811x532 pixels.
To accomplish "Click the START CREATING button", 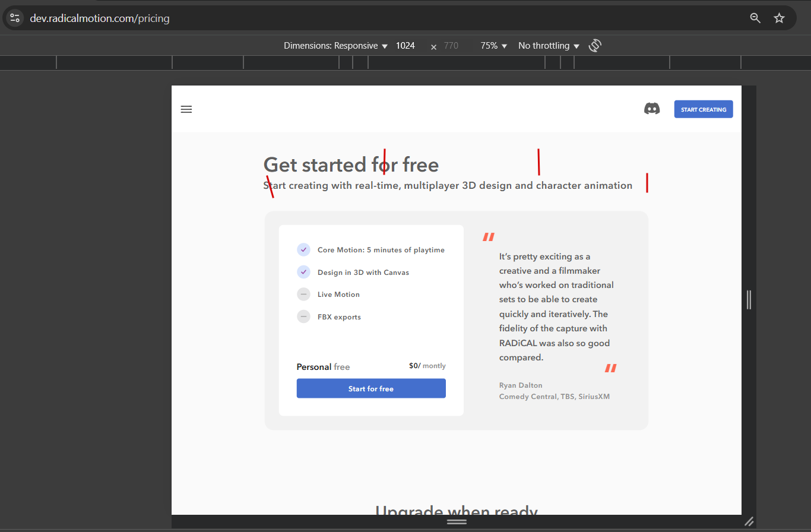I will click(704, 109).
